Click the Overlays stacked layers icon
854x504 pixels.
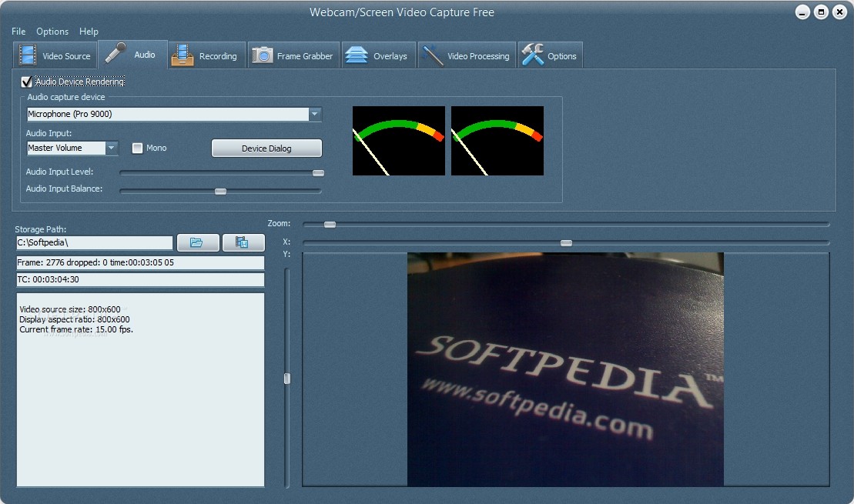coord(357,55)
